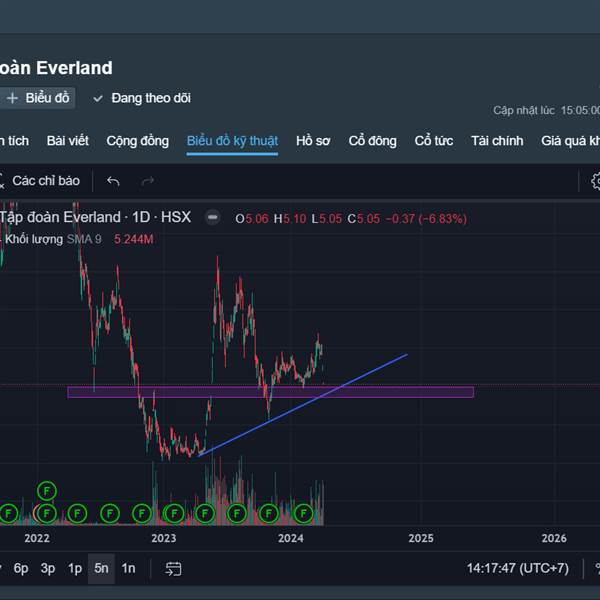Click the price change -0.37 (-6.83%) value
The image size is (600, 600).
pos(426,219)
